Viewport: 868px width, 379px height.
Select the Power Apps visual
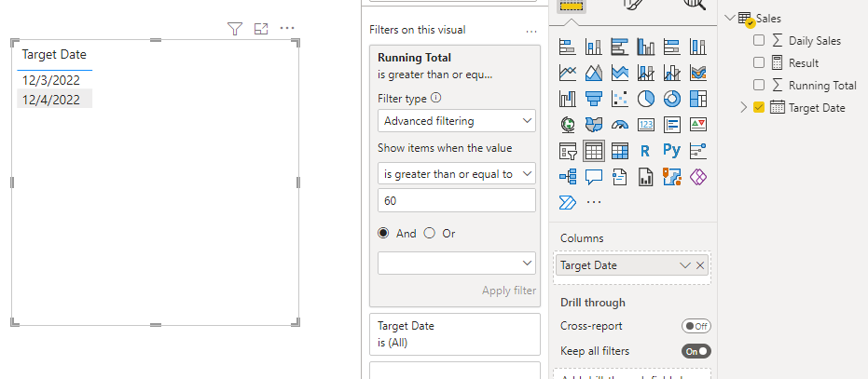click(697, 177)
